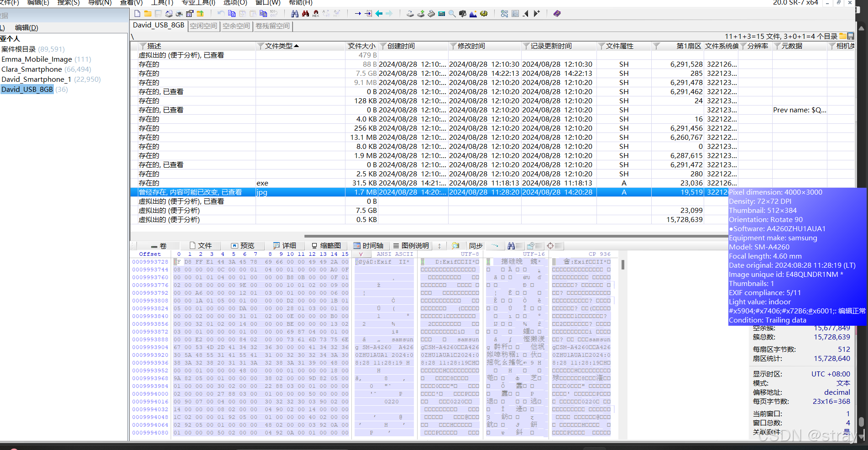This screenshot has width=868, height=450.
Task: Toggle the 元数据 column filter funnel
Action: point(777,46)
